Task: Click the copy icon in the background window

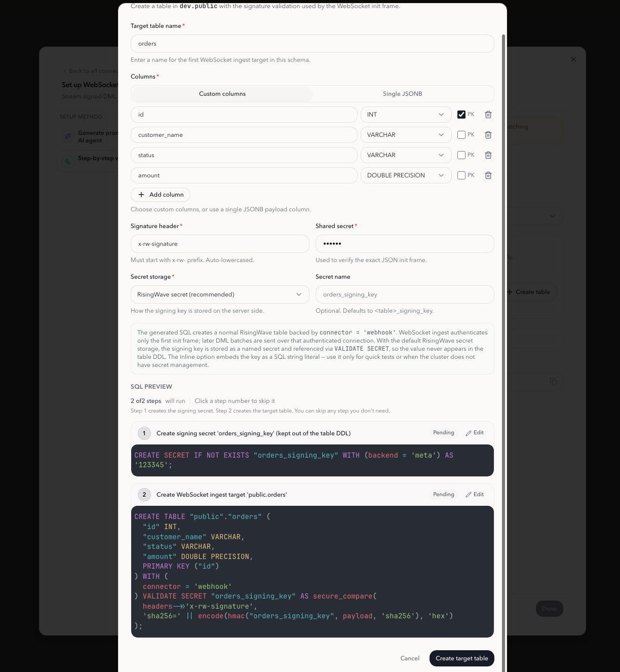Action: tap(554, 382)
